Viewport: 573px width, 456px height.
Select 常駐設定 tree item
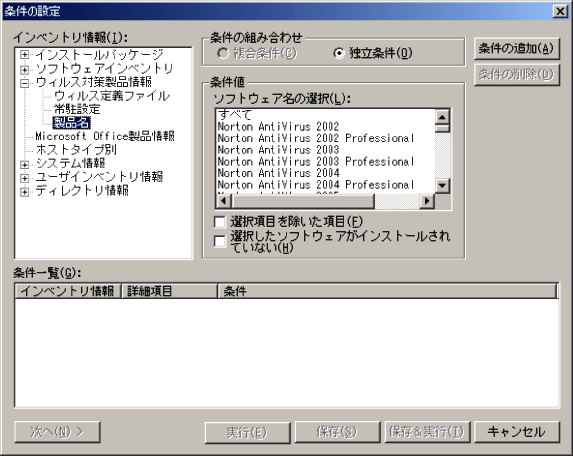pyautogui.click(x=77, y=109)
